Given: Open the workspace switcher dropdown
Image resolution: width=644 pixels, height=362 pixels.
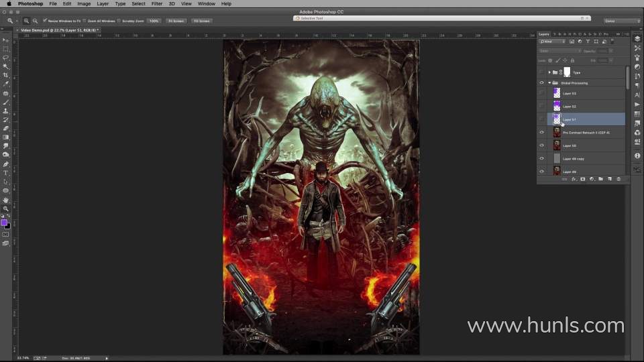Looking at the screenshot, I should 622,21.
